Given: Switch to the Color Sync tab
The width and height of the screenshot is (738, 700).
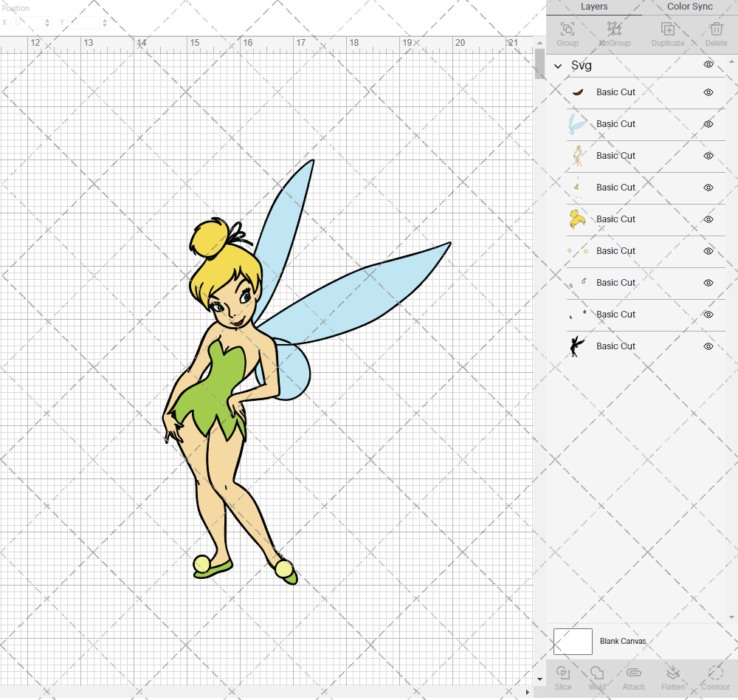Looking at the screenshot, I should [689, 7].
